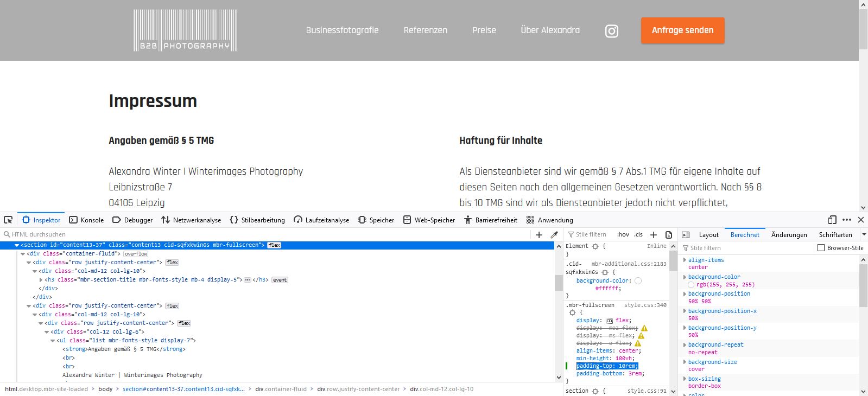Image resolution: width=868 pixels, height=396 pixels.
Task: Toggle the .cls classes panel
Action: click(x=638, y=235)
